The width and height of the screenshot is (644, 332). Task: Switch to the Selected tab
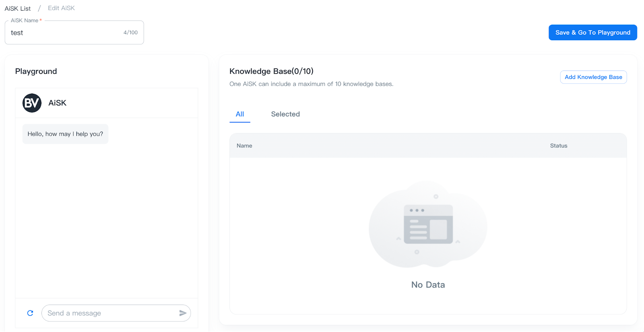point(285,114)
